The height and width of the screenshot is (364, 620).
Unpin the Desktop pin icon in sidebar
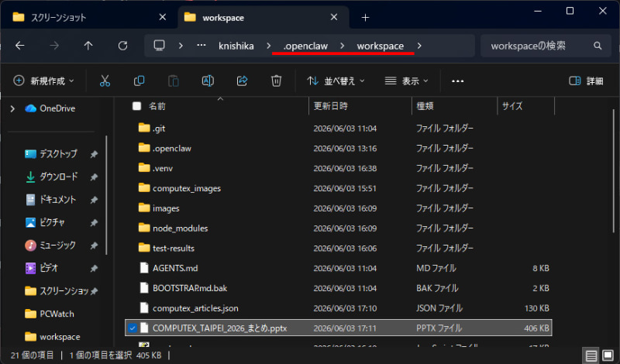click(94, 154)
